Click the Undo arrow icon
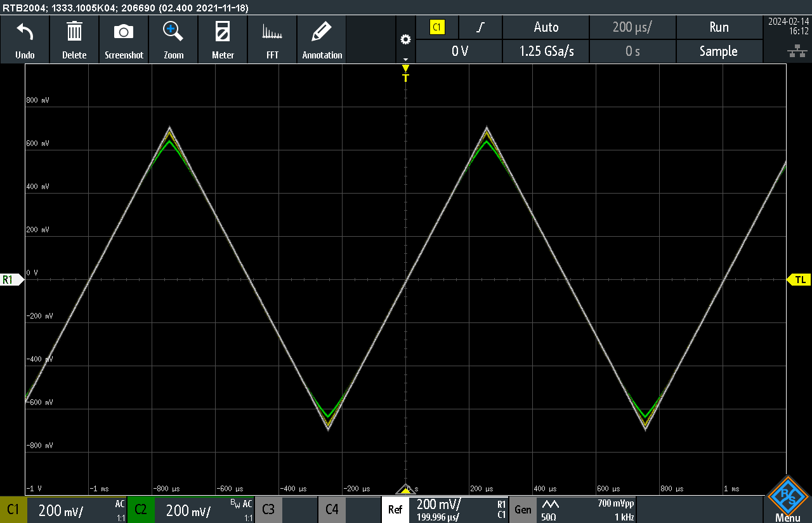The width and height of the screenshot is (812, 523). (x=25, y=32)
